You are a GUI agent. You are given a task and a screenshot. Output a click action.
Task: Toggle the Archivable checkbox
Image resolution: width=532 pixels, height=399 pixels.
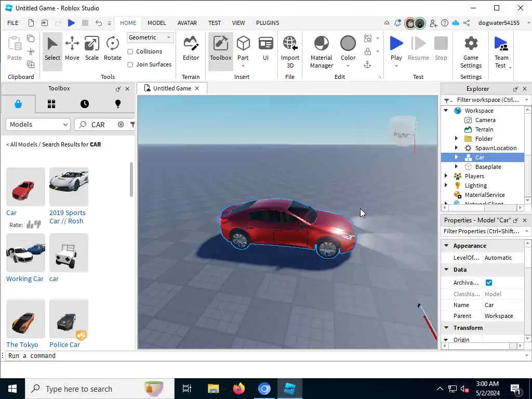[x=488, y=283]
